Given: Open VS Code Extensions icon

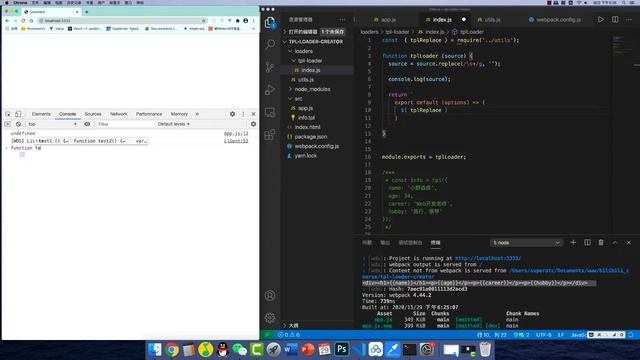Looking at the screenshot, I should click(x=270, y=134).
